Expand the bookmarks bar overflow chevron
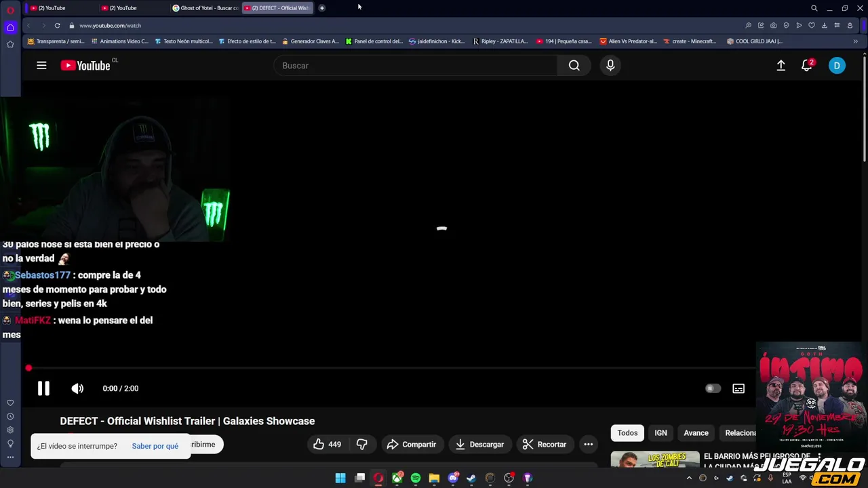This screenshot has height=488, width=868. [x=855, y=41]
